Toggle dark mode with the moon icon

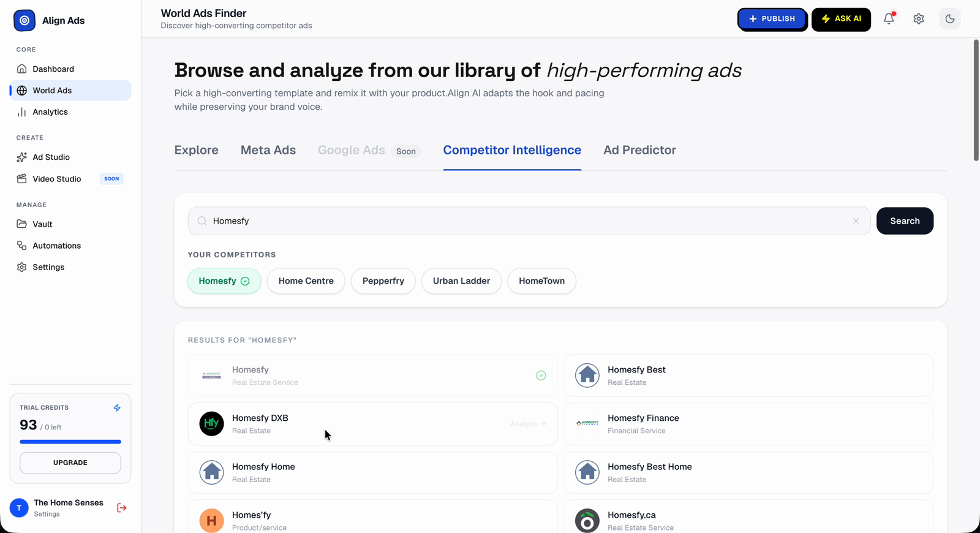click(x=950, y=19)
